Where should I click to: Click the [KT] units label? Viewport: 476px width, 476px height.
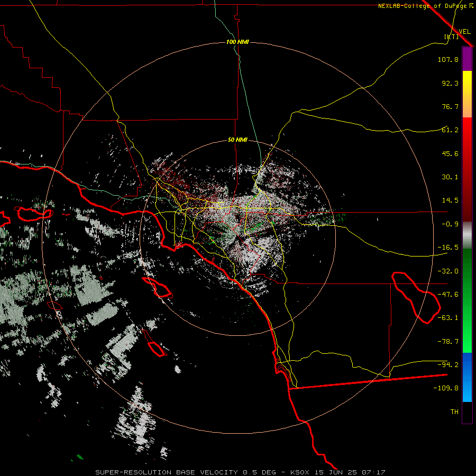[452, 36]
